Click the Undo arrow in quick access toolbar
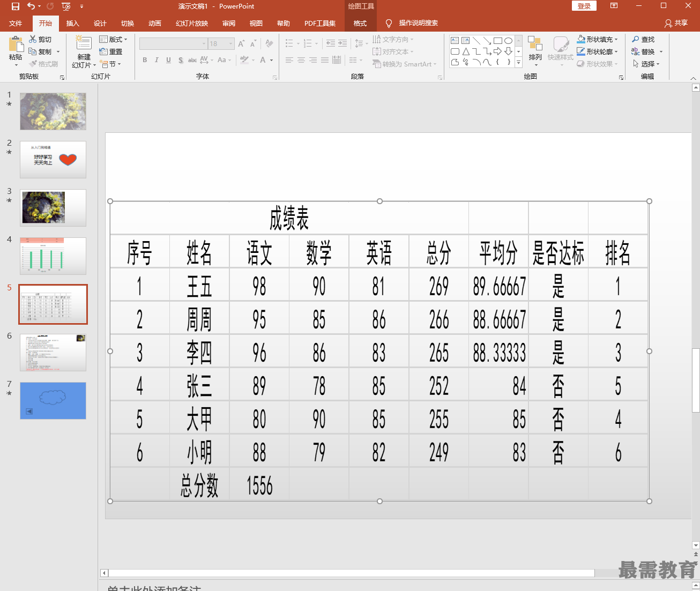Image resolution: width=700 pixels, height=591 pixels. click(x=31, y=6)
